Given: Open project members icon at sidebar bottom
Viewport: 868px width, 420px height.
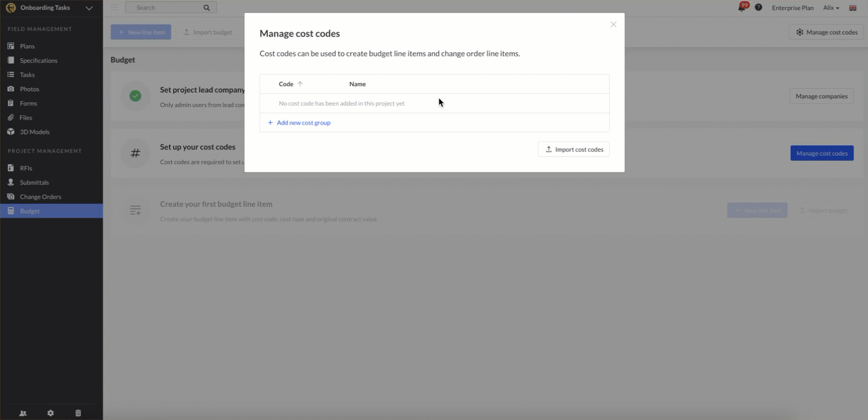Looking at the screenshot, I should [x=23, y=412].
